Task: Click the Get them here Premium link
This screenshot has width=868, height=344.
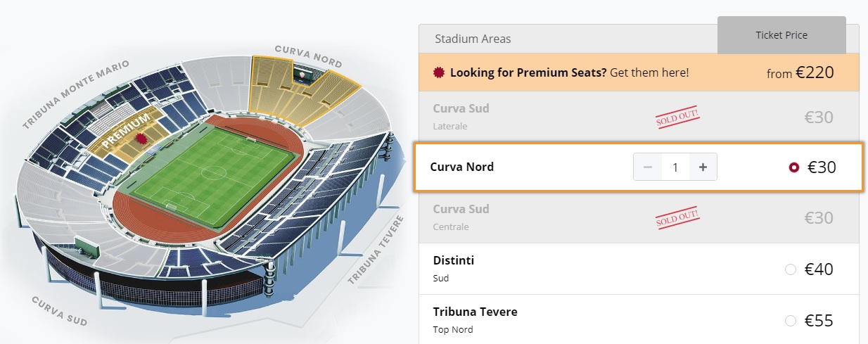Action: tap(649, 72)
